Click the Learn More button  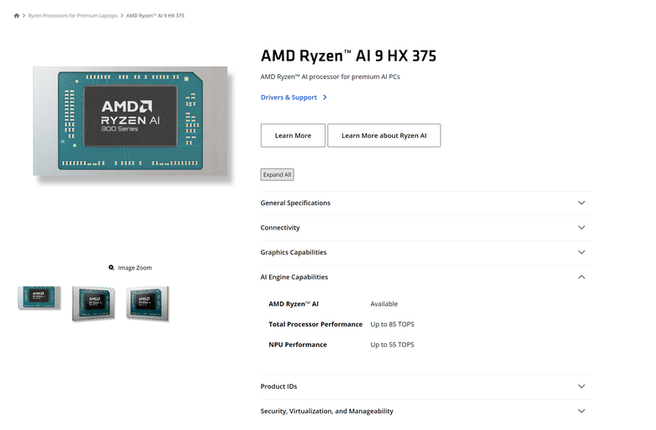[x=293, y=136]
